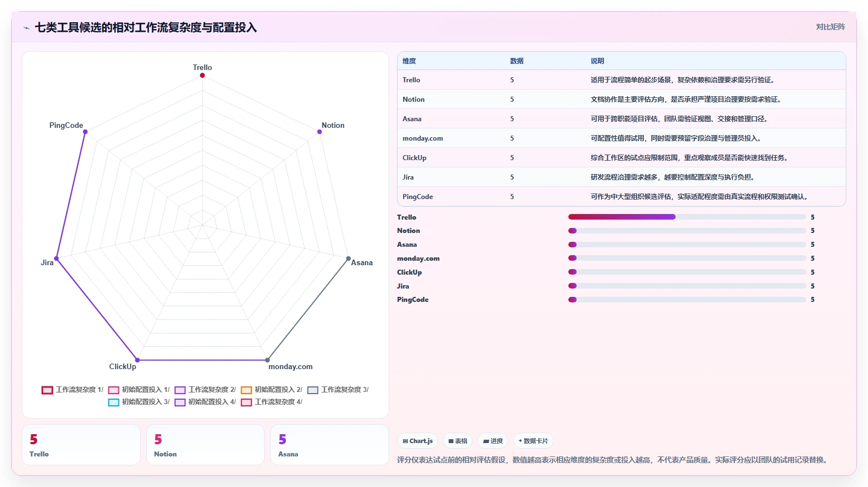Click the Asana data point on radar chart
This screenshot has height=487, width=868.
tap(349, 259)
